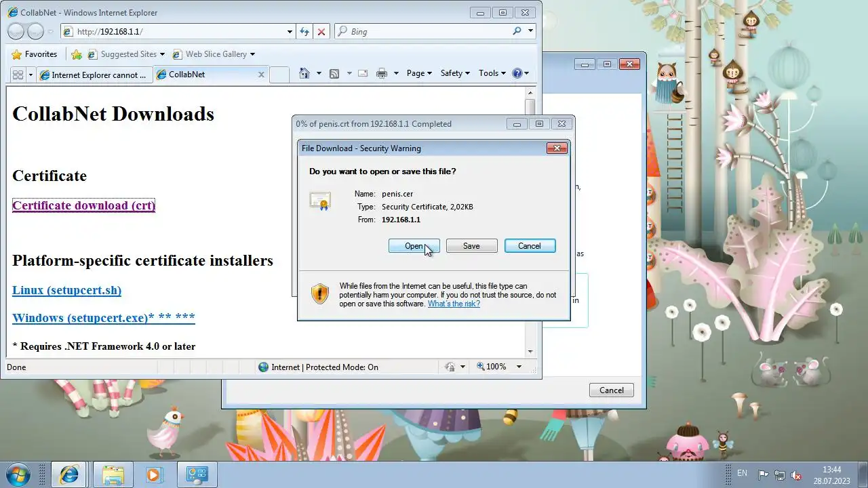Refresh the page via address bar icon
This screenshot has height=488, width=868.
[304, 31]
